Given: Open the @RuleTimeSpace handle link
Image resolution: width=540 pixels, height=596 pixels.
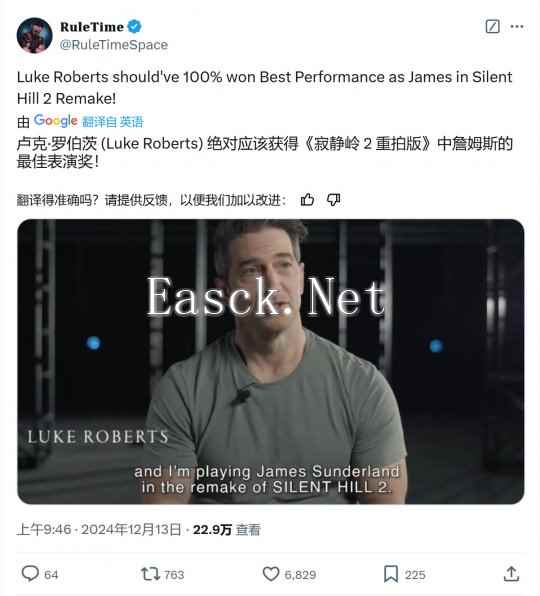Looking at the screenshot, I should click(x=114, y=45).
